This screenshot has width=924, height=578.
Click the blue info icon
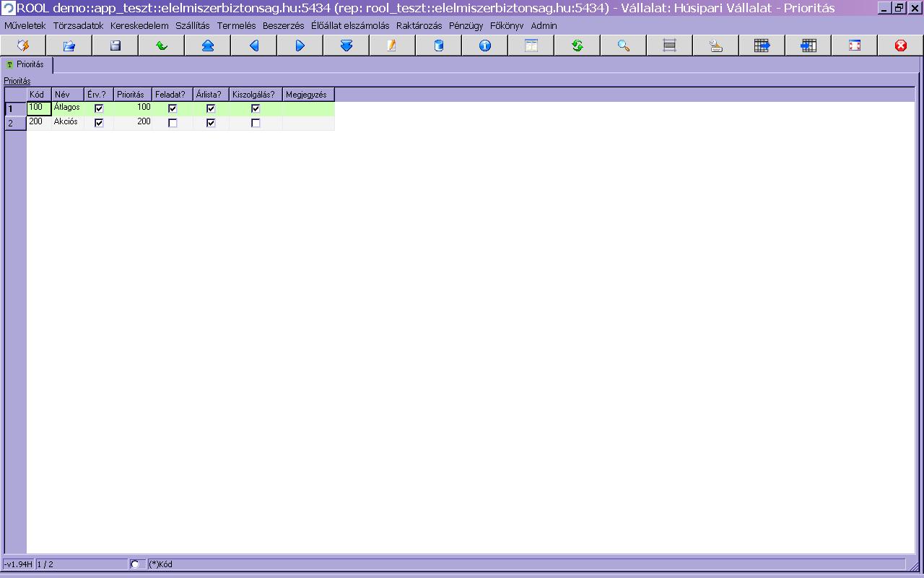pos(485,46)
